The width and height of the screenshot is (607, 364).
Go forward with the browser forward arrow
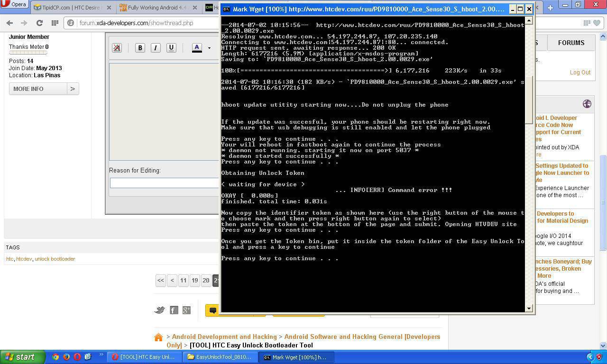click(x=24, y=23)
